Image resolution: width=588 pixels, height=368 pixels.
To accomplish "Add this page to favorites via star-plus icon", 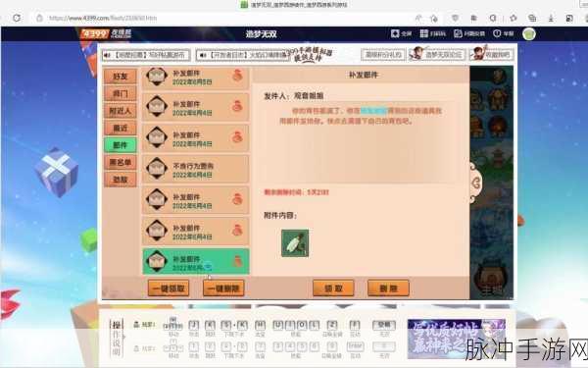I will click(434, 18).
